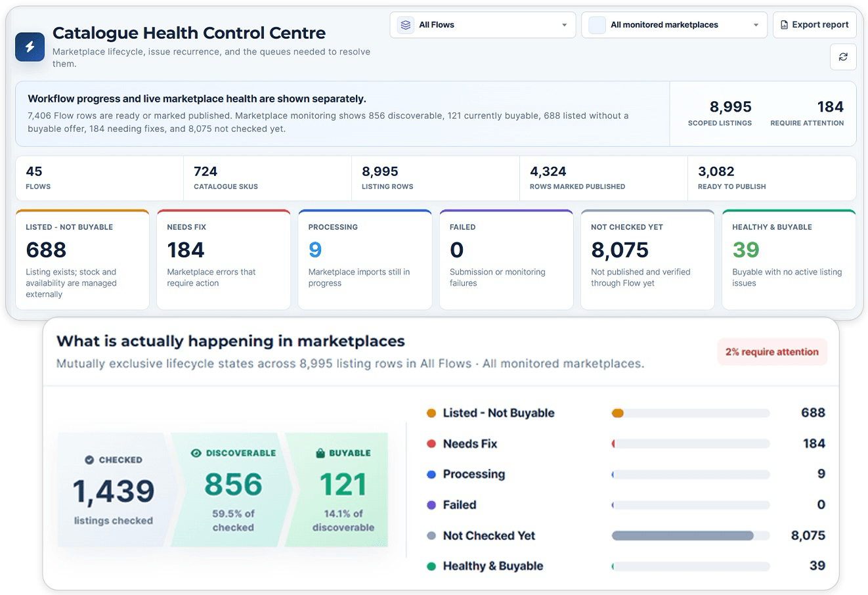This screenshot has height=595, width=868.
Task: Click the 184 REQUIRE ATTENTION figure
Action: (x=807, y=113)
